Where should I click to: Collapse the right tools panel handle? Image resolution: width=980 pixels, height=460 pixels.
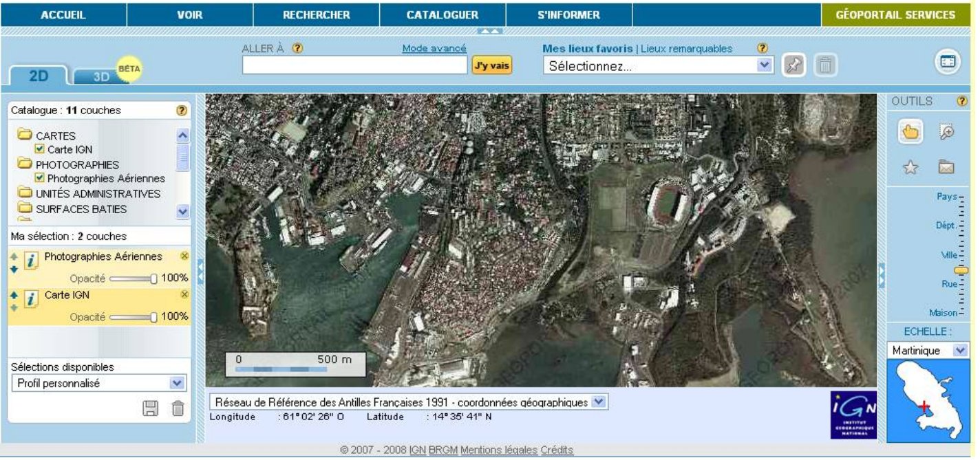click(x=882, y=274)
